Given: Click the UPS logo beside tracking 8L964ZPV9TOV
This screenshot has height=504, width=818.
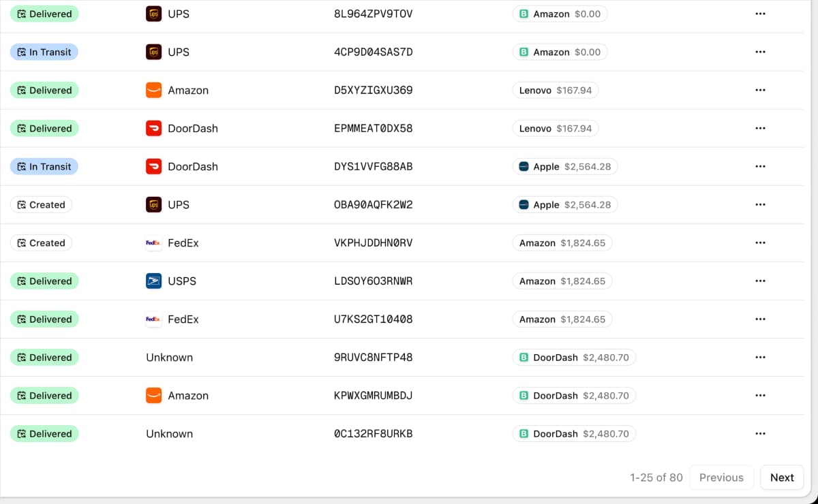Looking at the screenshot, I should [153, 14].
